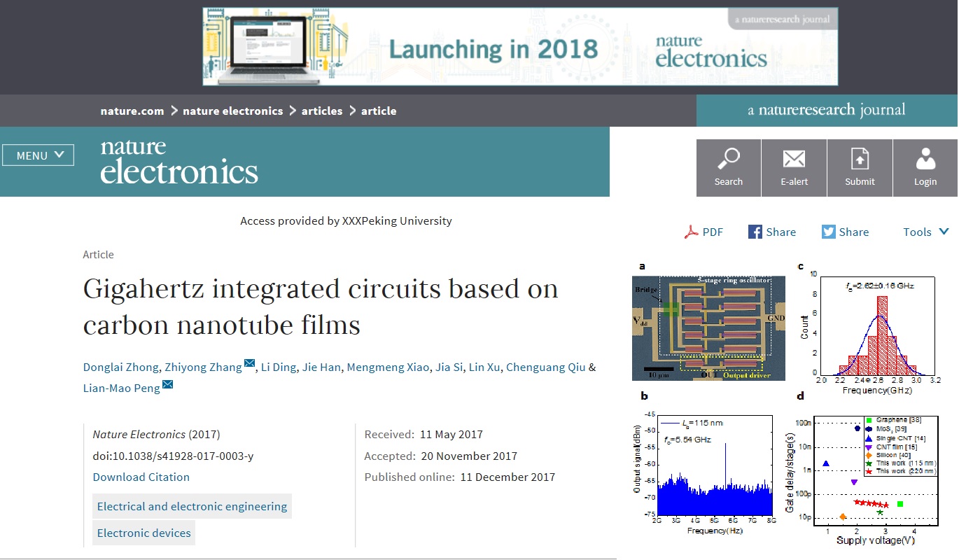The width and height of the screenshot is (959, 560).
Task: Click the Search magnifier icon
Action: coord(728,160)
